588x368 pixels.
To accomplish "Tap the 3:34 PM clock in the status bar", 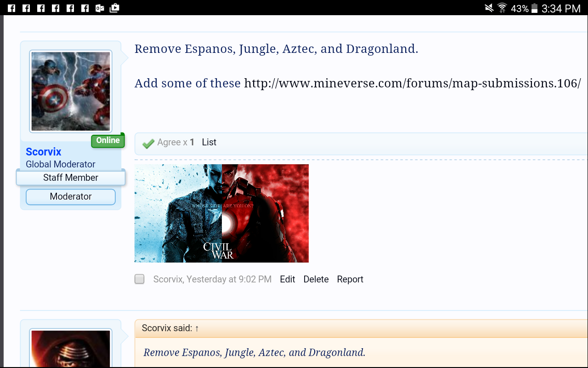I will tap(561, 8).
